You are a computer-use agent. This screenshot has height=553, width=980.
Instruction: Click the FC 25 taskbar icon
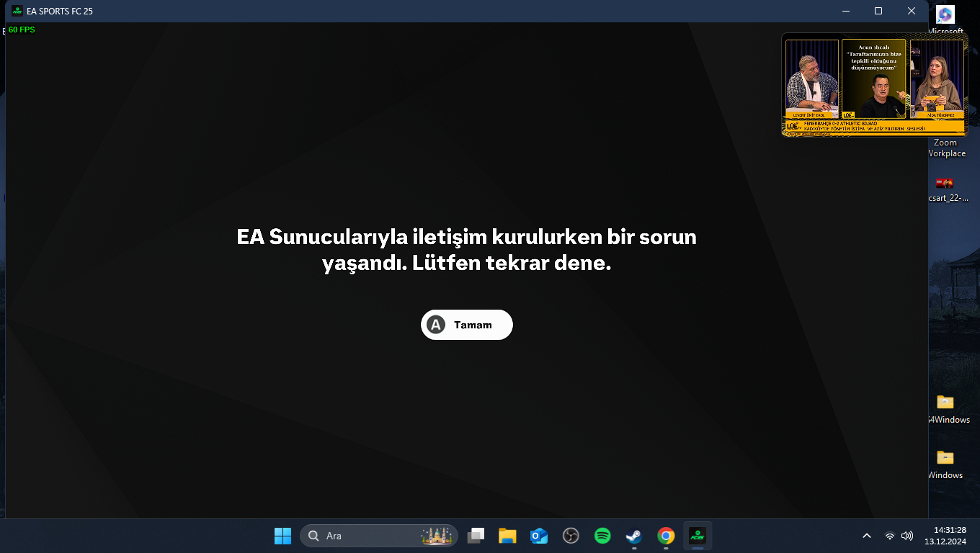(x=698, y=536)
